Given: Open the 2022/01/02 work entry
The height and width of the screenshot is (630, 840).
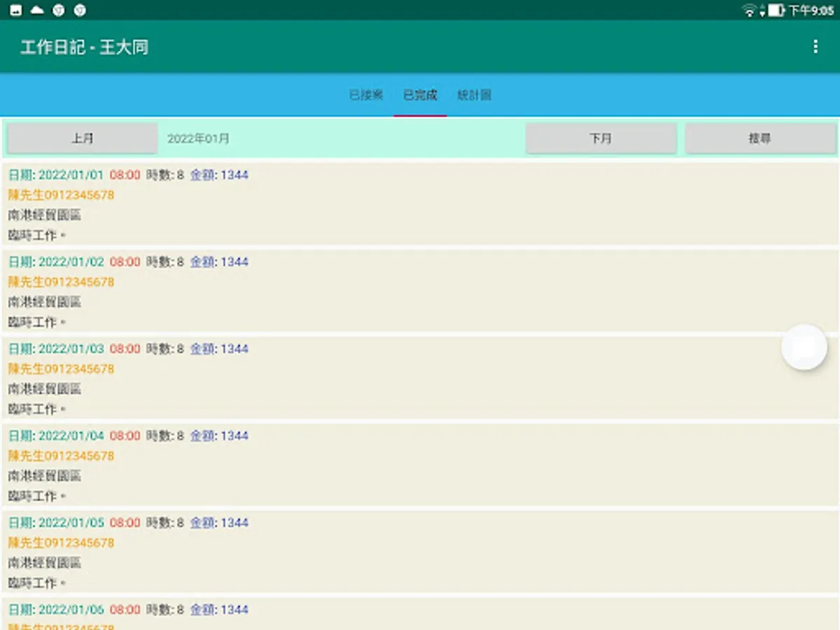Looking at the screenshot, I should [x=420, y=290].
